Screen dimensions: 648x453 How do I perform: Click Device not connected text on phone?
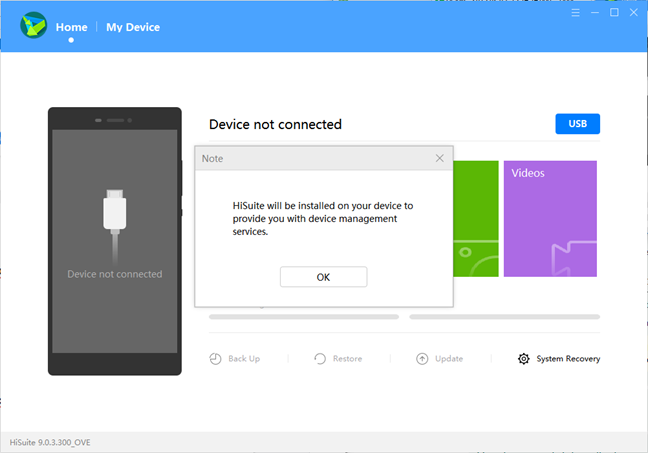(x=115, y=274)
